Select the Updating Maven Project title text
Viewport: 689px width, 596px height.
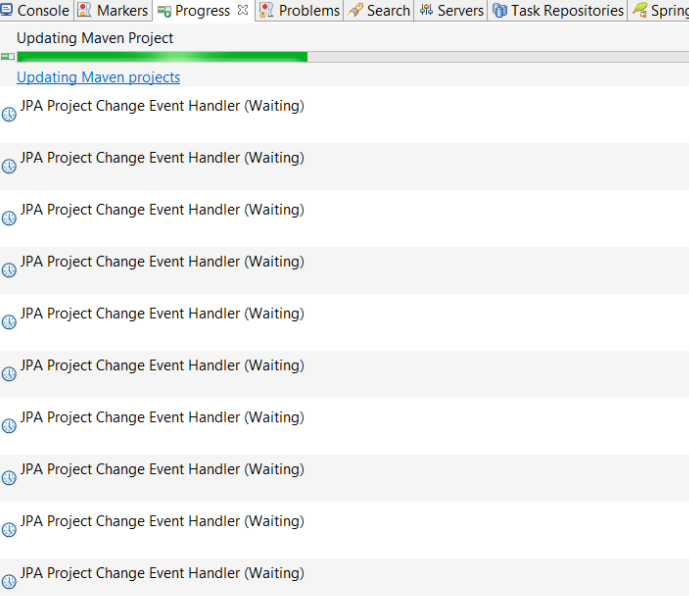pos(95,38)
